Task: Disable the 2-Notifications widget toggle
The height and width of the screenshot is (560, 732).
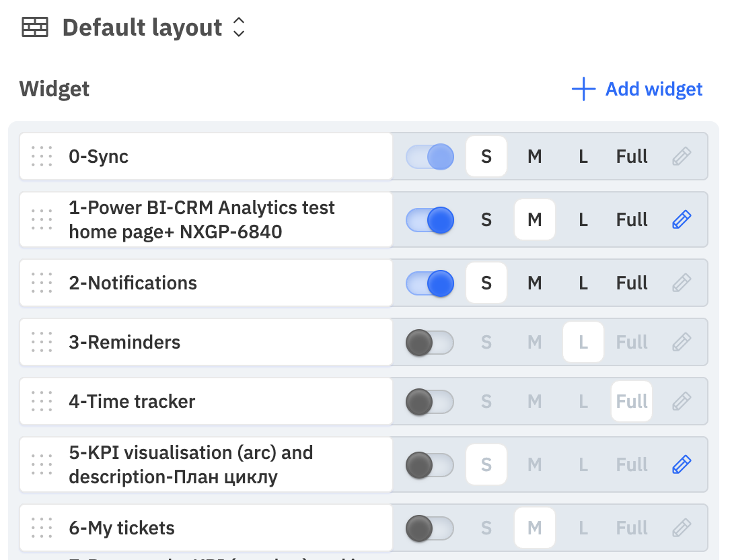Action: point(430,283)
